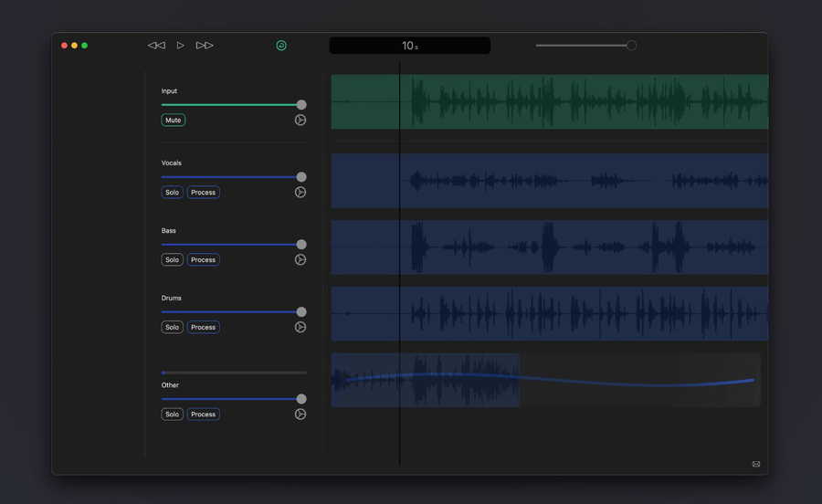Adjust the top zoom slider knob
This screenshot has width=822, height=504.
click(632, 46)
